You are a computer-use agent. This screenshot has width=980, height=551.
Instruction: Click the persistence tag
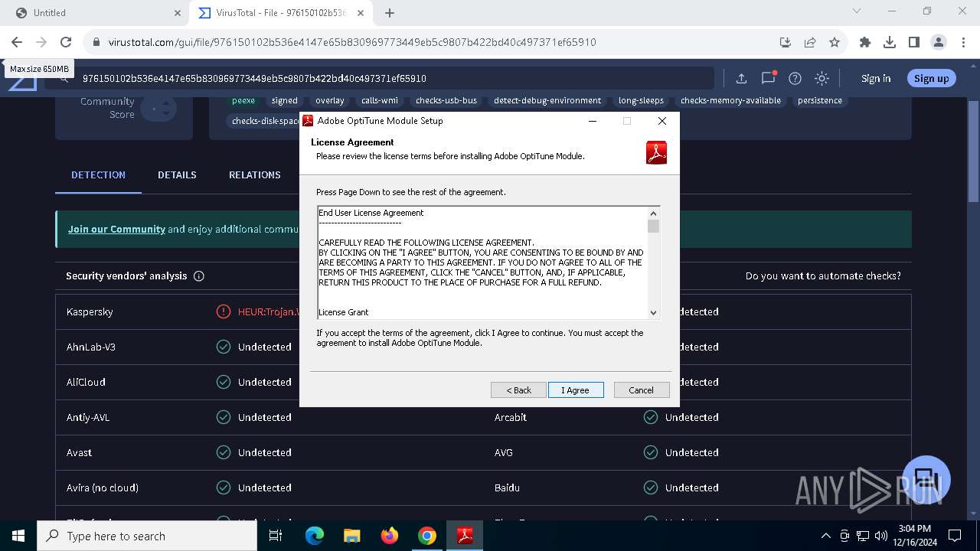point(820,100)
